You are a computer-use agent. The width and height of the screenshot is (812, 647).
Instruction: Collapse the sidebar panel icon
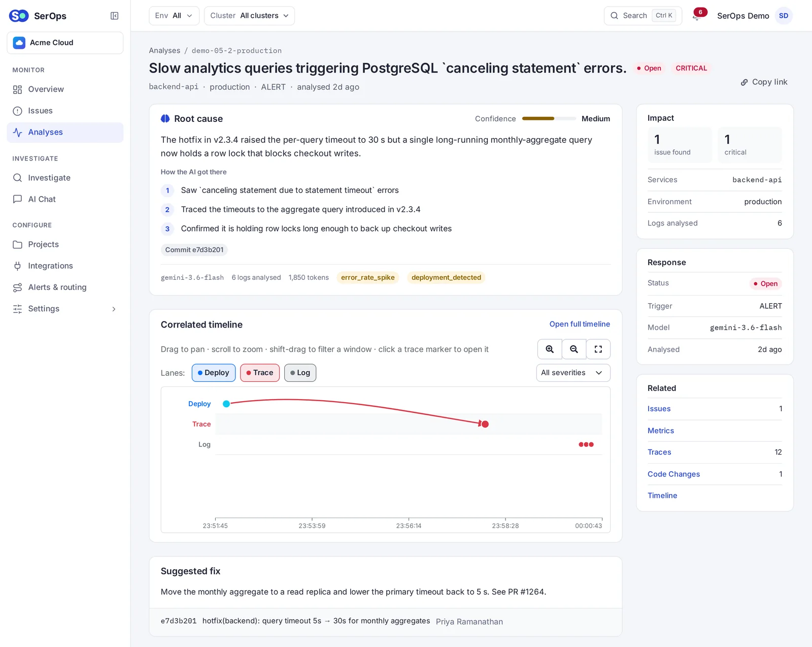[115, 16]
